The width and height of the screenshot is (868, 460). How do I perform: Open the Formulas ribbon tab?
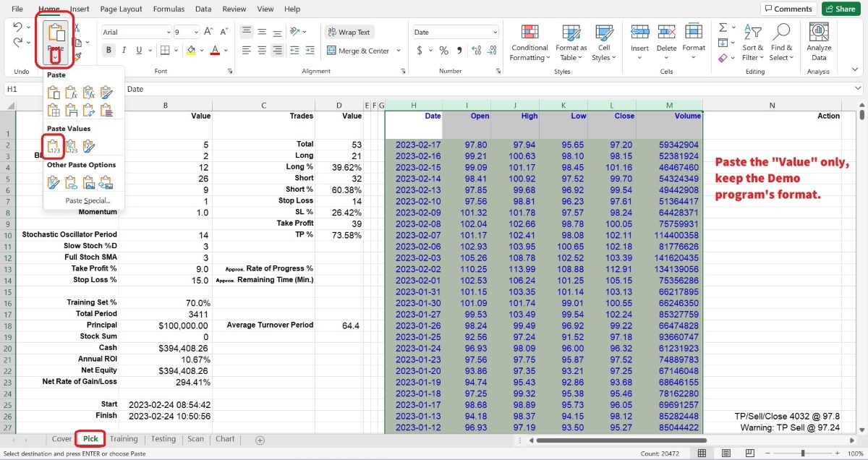click(x=169, y=9)
